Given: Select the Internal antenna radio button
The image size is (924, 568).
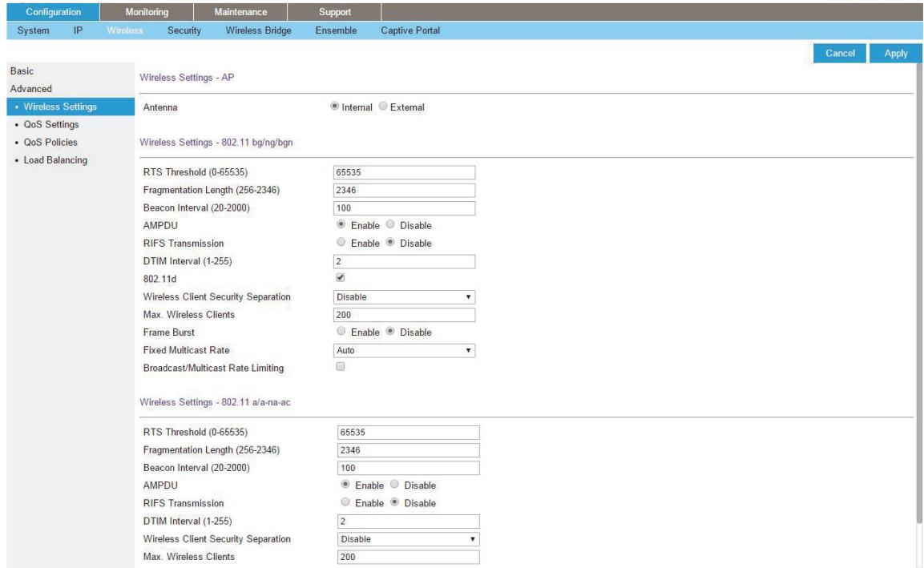Looking at the screenshot, I should pos(335,107).
